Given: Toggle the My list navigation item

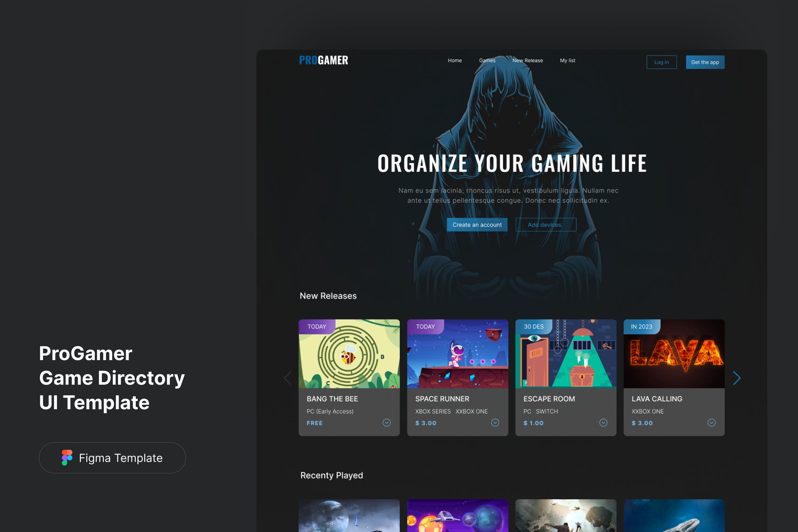Looking at the screenshot, I should [x=567, y=61].
